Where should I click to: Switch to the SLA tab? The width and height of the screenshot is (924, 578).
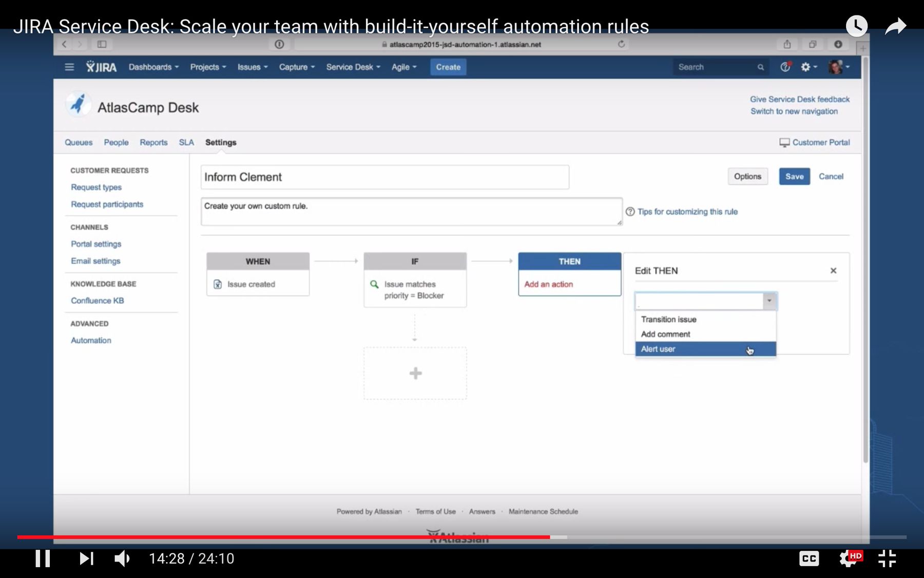pos(186,142)
